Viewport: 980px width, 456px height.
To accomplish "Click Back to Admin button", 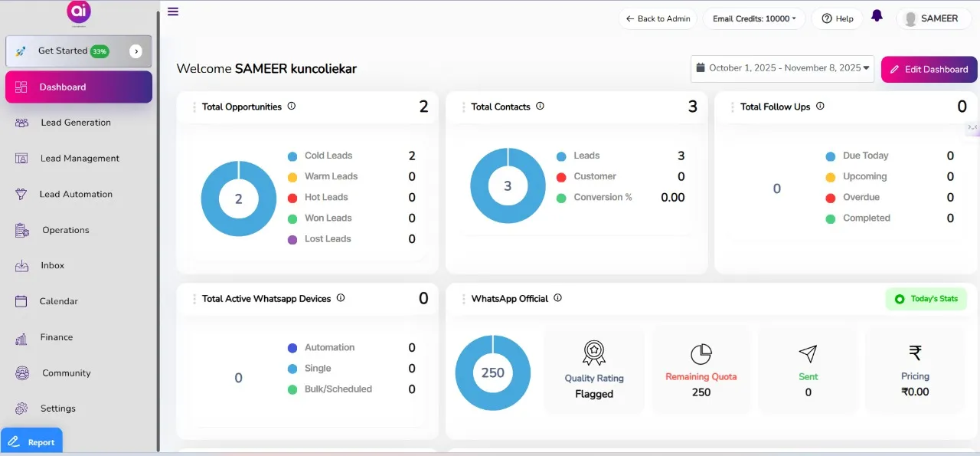I will click(x=658, y=18).
